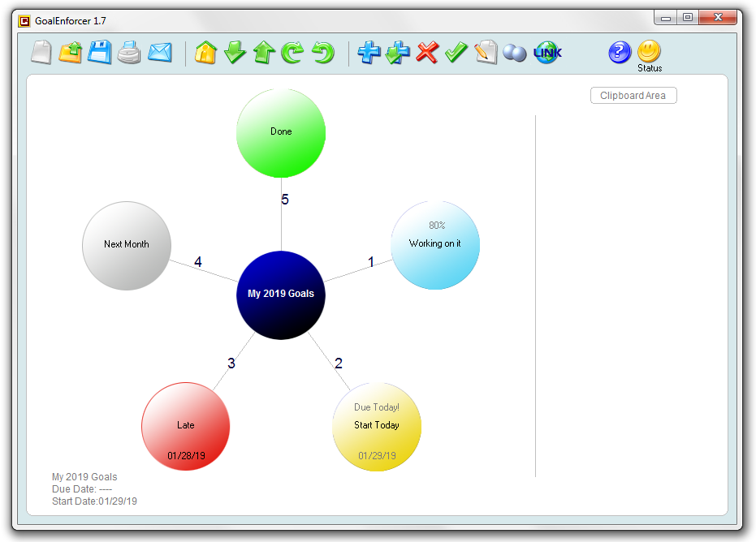756x542 pixels.
Task: Select the red Late goal bubble
Action: [186, 426]
